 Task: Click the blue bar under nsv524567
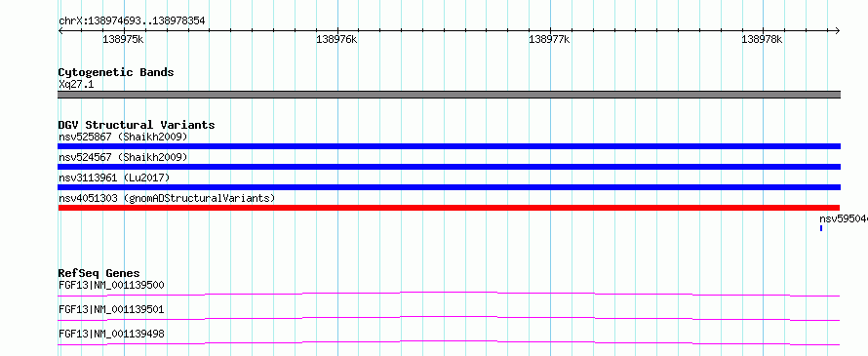point(449,167)
